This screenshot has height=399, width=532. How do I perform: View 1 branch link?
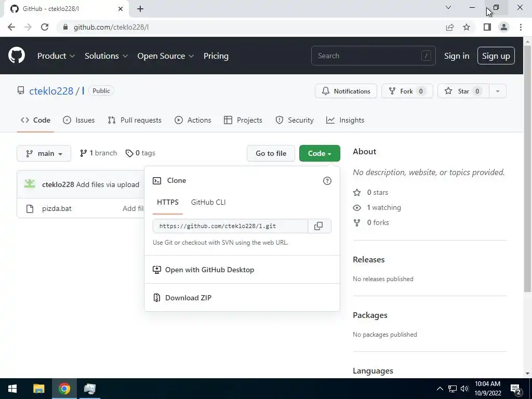click(x=98, y=153)
